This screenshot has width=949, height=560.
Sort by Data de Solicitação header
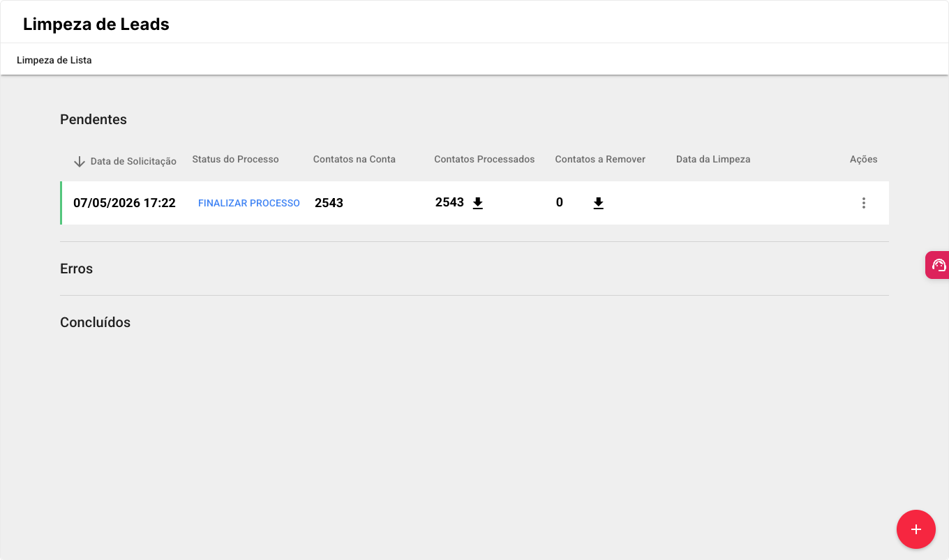click(133, 161)
